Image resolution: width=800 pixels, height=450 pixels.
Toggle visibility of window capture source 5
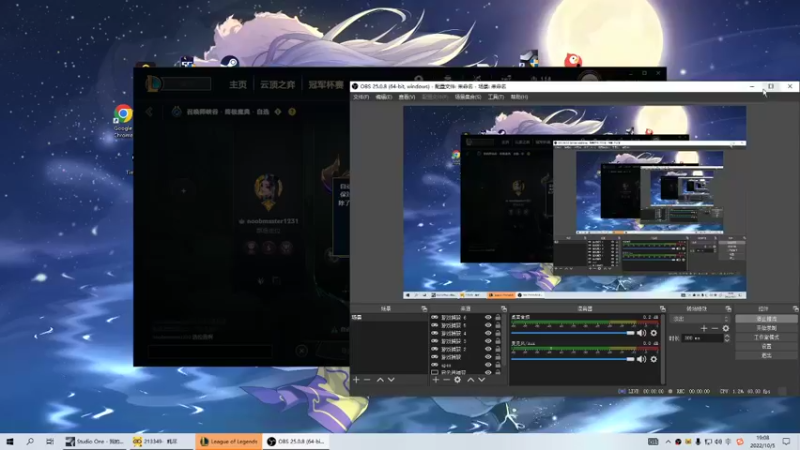tap(488, 326)
